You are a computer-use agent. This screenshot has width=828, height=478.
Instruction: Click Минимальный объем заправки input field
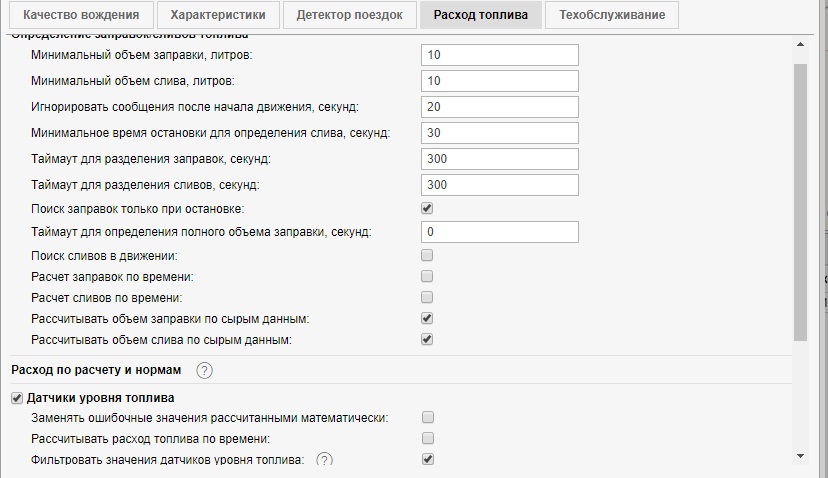pyautogui.click(x=499, y=55)
